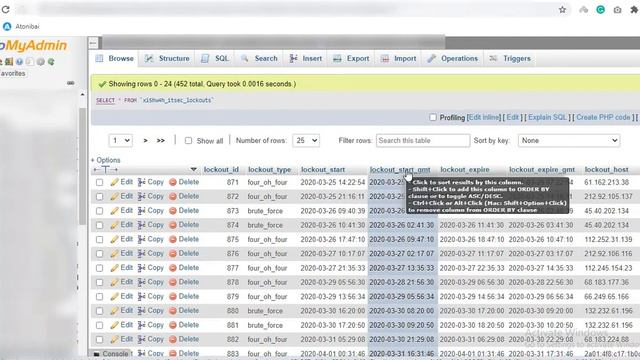Select checkbox for row 872
Screen dimensions: 640x360
point(100,197)
